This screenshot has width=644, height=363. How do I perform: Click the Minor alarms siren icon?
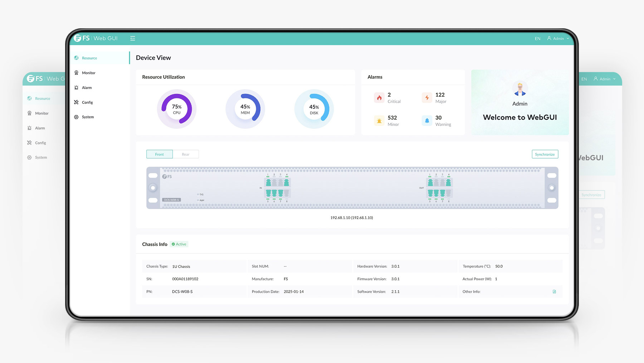[x=379, y=121]
